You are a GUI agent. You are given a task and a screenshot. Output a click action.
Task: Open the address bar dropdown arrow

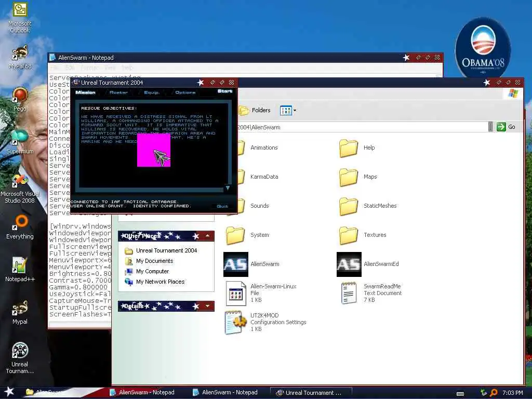[x=490, y=127]
